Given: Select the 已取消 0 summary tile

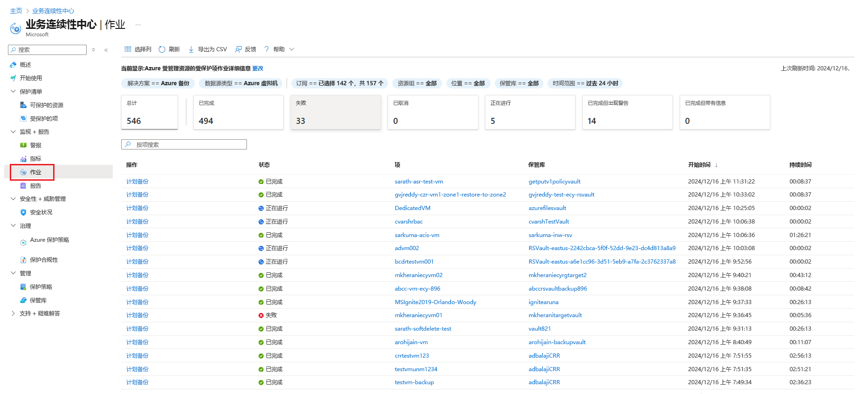Looking at the screenshot, I should pos(433,112).
